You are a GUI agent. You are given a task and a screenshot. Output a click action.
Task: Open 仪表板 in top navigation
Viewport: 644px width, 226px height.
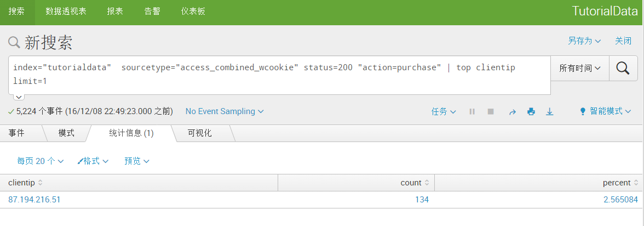[x=193, y=12]
